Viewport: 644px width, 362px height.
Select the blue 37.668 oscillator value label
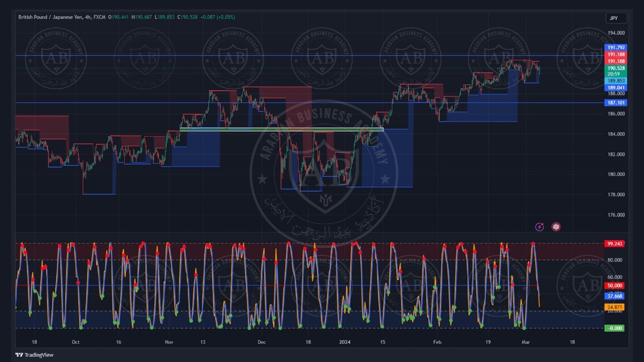pyautogui.click(x=615, y=297)
